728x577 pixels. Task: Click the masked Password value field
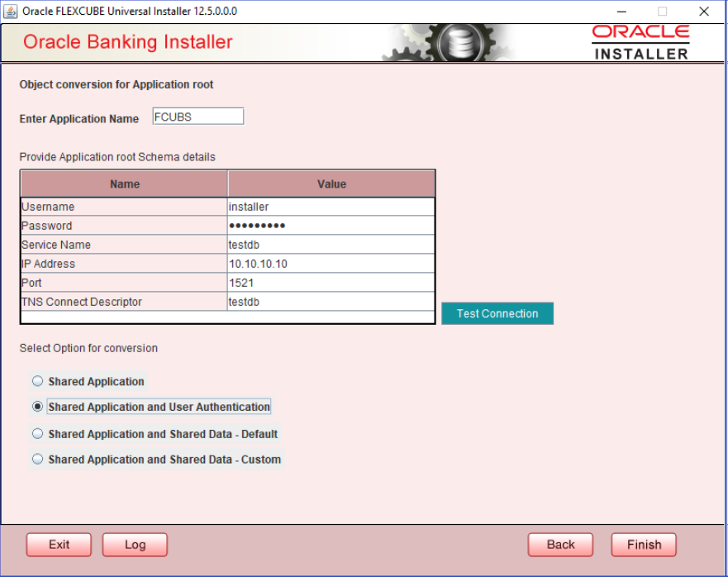click(331, 225)
